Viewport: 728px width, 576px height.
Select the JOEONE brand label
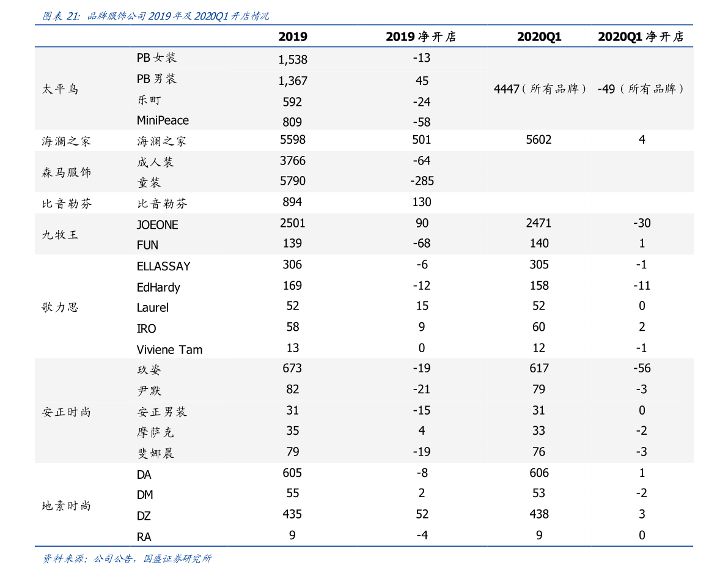157,225
